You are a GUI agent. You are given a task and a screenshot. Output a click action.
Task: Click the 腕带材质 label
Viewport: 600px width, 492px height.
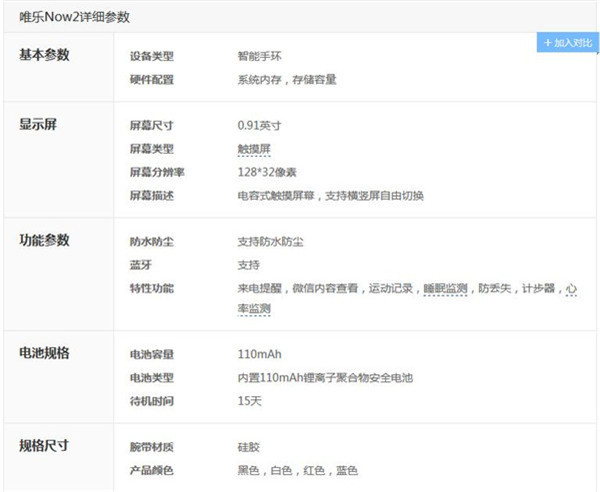coord(152,447)
